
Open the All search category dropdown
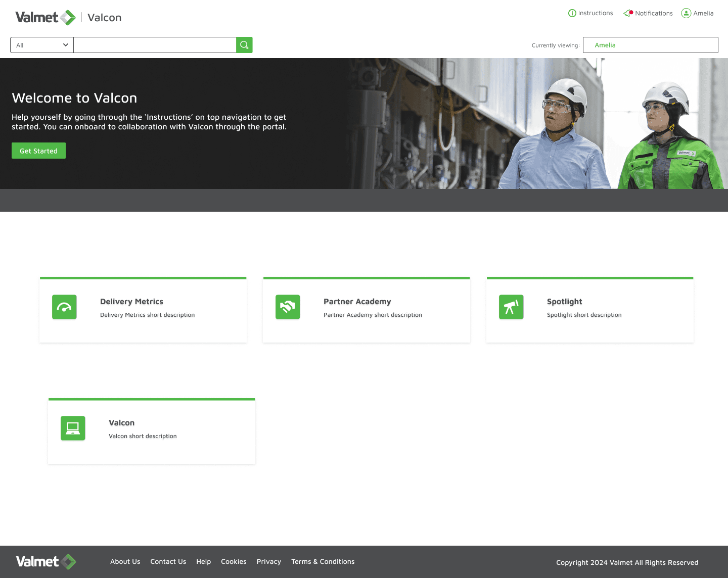point(42,45)
